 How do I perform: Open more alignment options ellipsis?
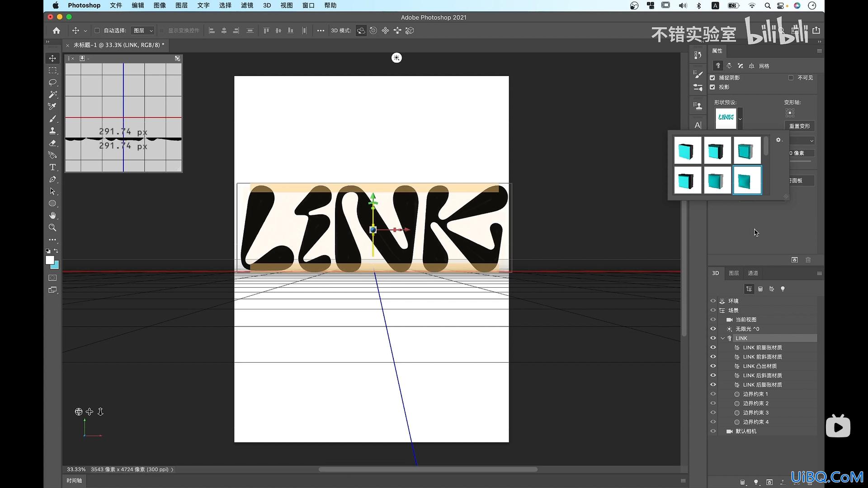click(x=321, y=31)
